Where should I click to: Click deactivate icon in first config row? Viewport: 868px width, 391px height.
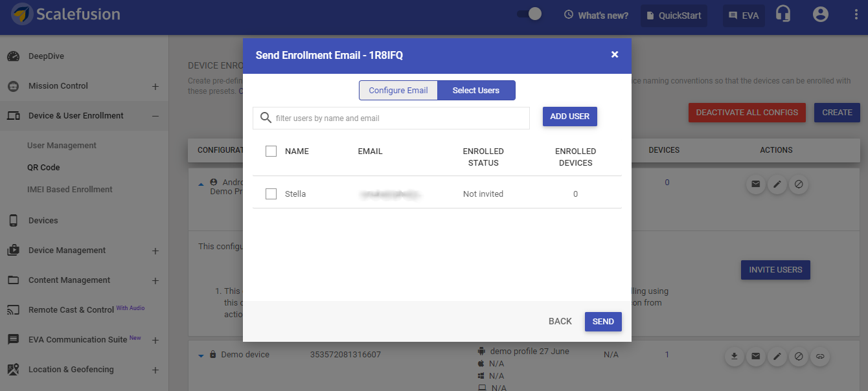coord(799,184)
